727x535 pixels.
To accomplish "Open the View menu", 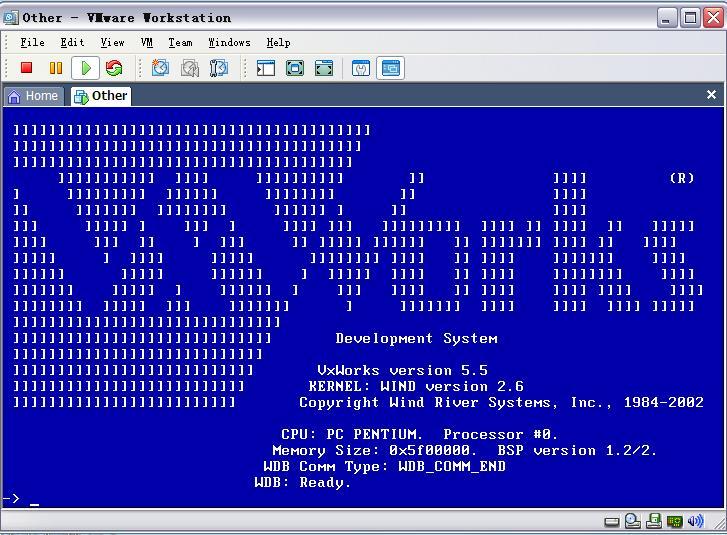I will point(113,43).
